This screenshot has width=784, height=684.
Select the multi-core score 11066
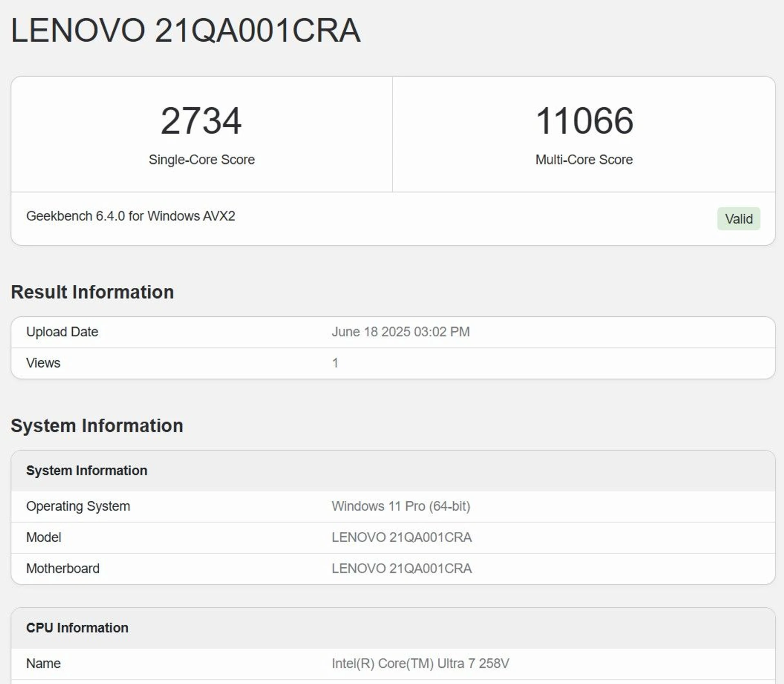click(x=584, y=121)
